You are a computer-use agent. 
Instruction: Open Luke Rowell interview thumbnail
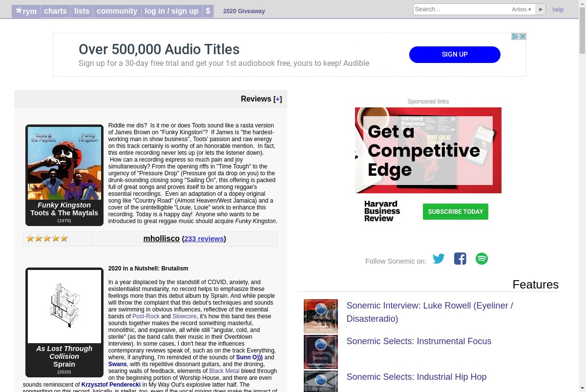(321, 316)
